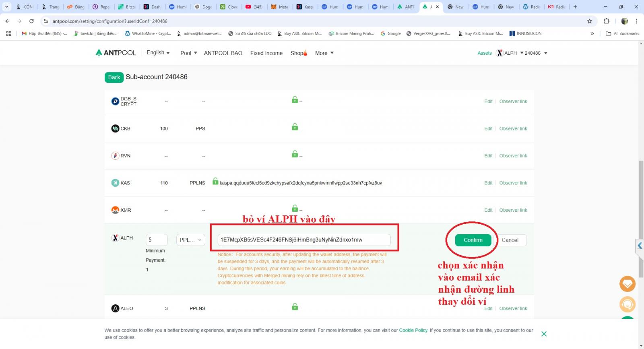Screen dimensions: 644x349
Task: Open ANTPOOL BAO page
Action: pyautogui.click(x=223, y=53)
